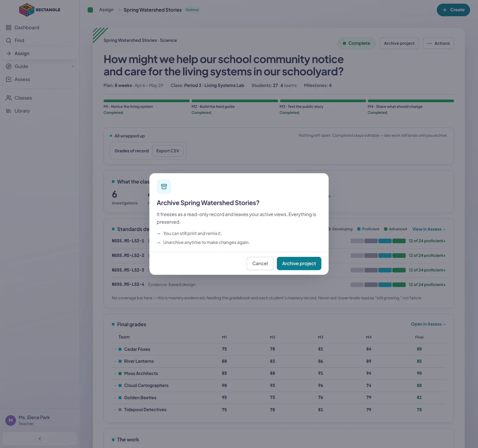Click the Guide menu item
Viewport: 478px width, 448px height.
[40, 66]
